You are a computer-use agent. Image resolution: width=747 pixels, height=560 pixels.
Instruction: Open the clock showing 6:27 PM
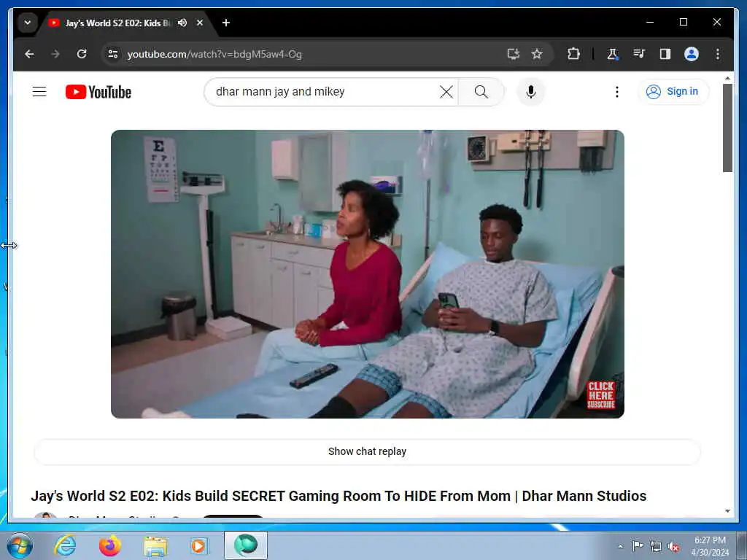point(710,546)
